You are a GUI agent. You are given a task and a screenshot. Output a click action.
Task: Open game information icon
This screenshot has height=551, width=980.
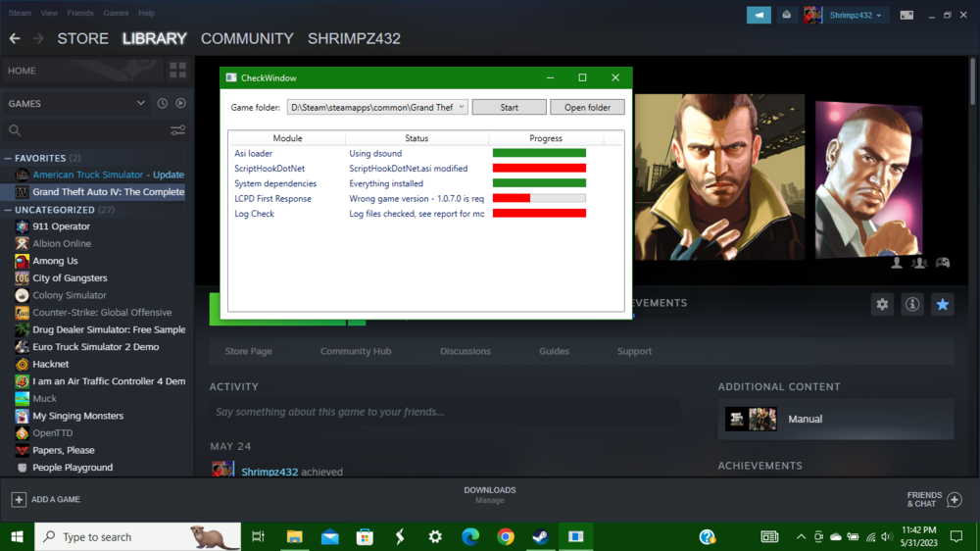(912, 304)
